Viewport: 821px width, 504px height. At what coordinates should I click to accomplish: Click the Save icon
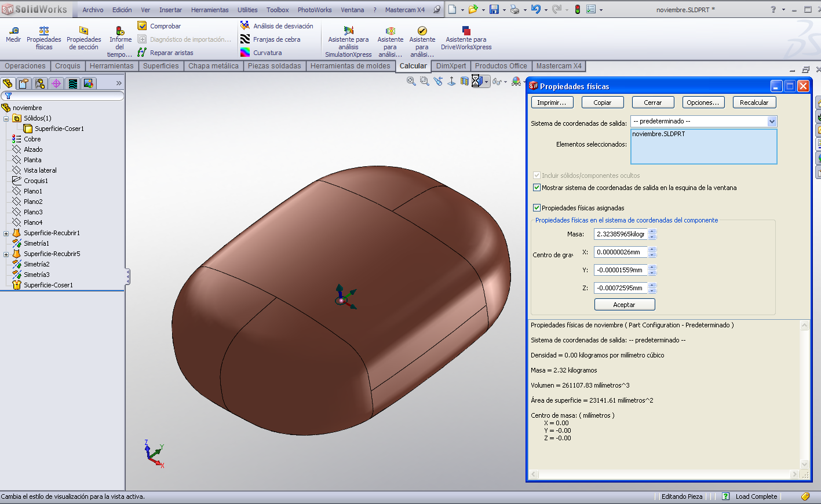494,9
